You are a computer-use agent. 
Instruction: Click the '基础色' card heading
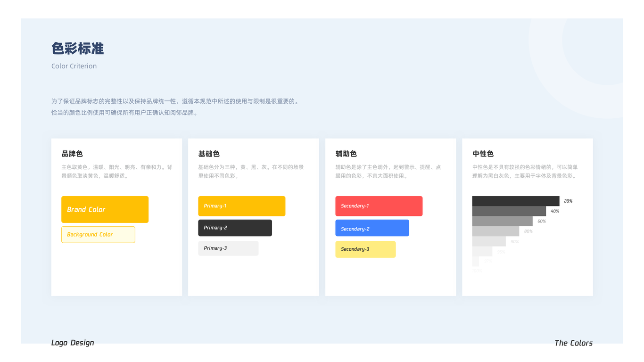click(x=209, y=154)
